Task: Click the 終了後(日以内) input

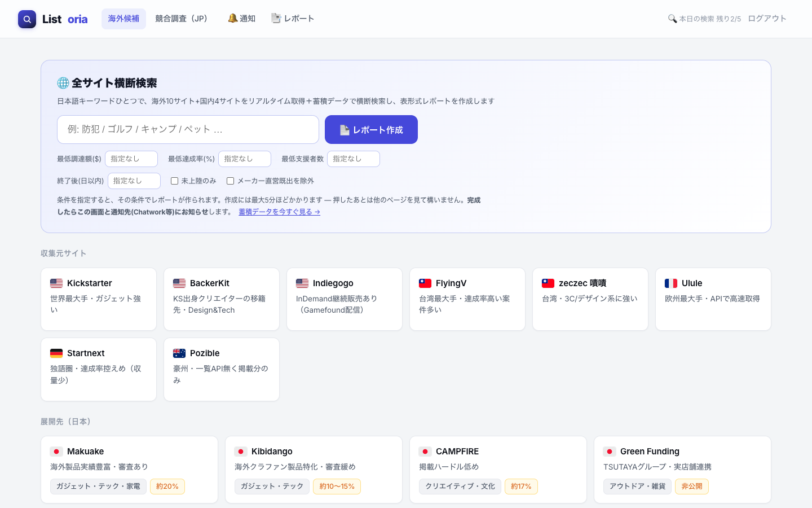Action: pyautogui.click(x=134, y=181)
